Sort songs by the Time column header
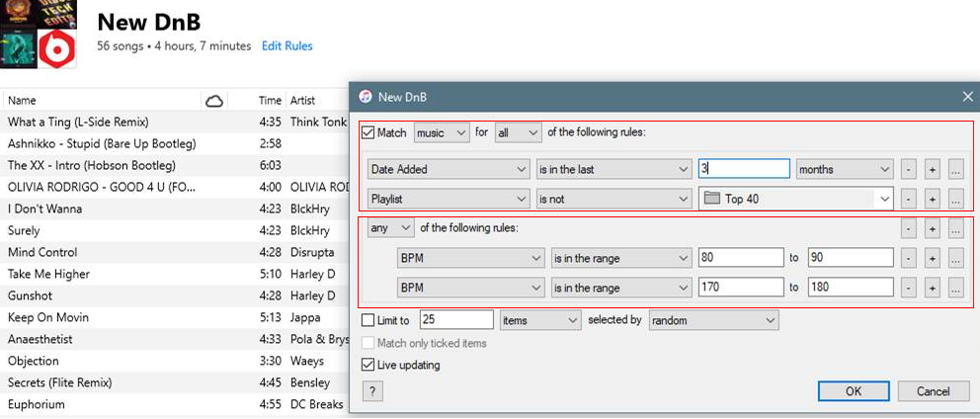980x419 pixels. (x=270, y=100)
